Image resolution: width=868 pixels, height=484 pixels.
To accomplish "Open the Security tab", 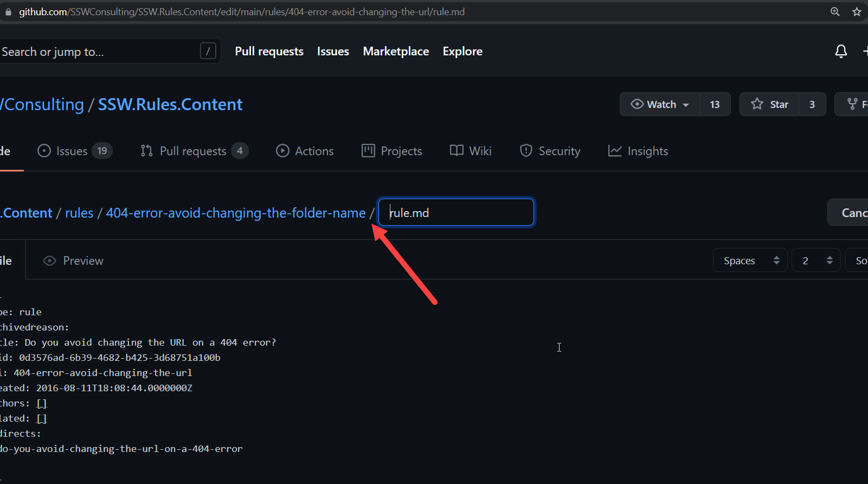I will click(550, 151).
